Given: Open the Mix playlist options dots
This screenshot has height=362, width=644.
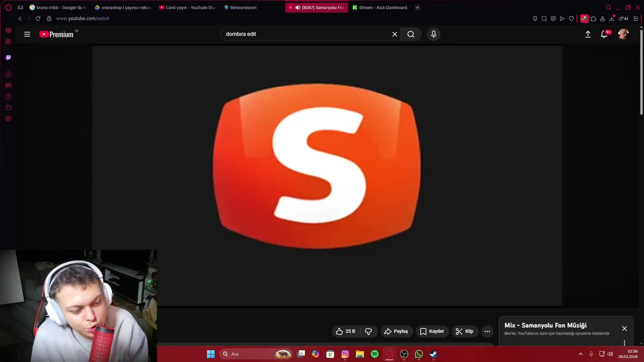Looking at the screenshot, I should [624, 343].
